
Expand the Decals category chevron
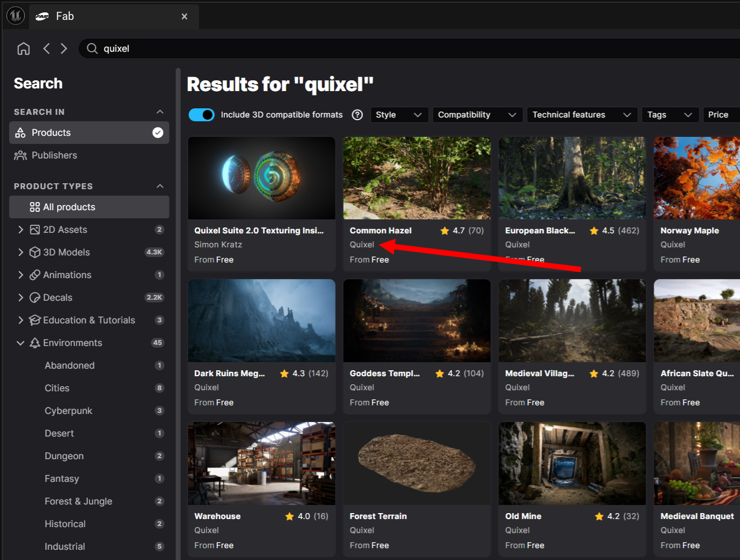coord(20,298)
